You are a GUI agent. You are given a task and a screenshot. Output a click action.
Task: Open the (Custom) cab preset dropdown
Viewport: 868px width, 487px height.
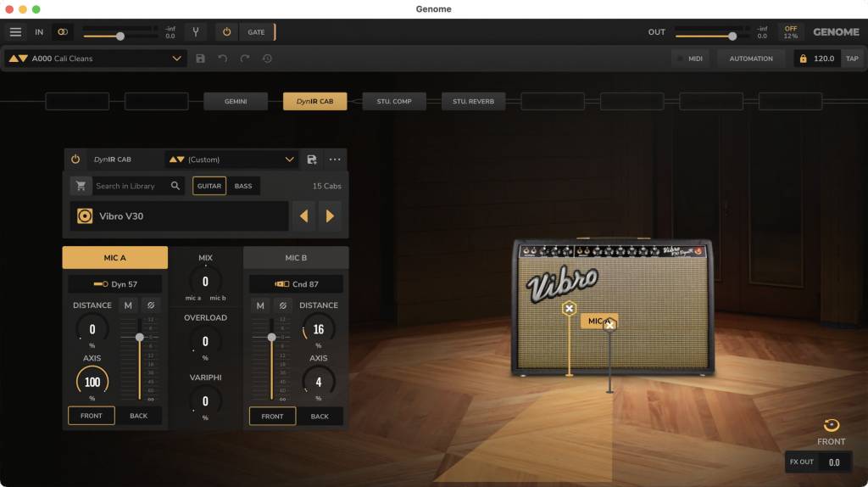point(231,160)
